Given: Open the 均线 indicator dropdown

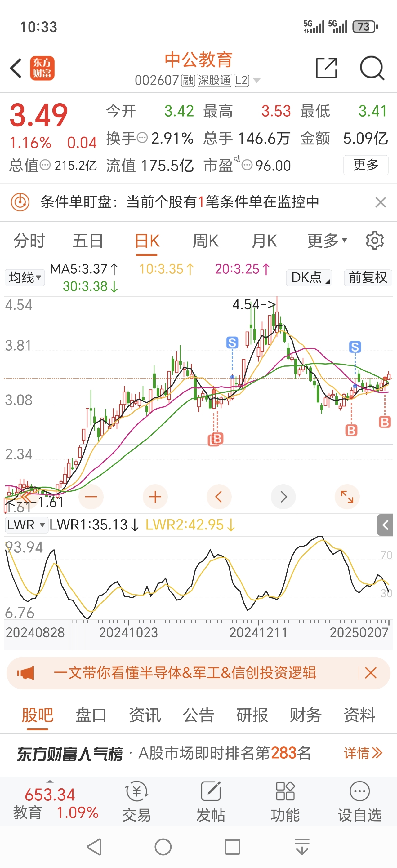Looking at the screenshot, I should pos(25,278).
